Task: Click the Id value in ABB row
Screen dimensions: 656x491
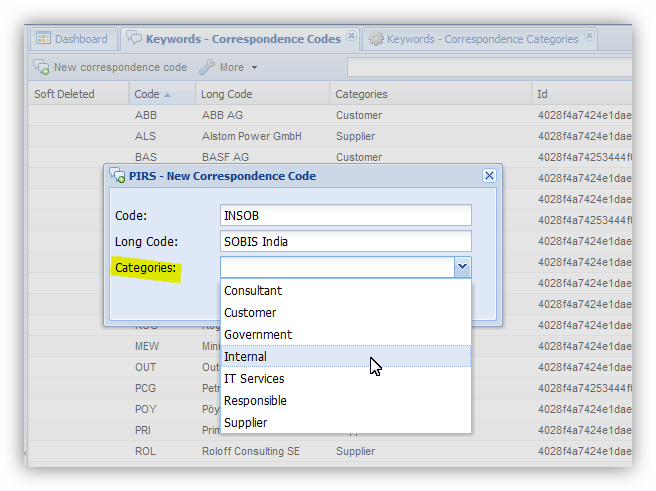Action: pyautogui.click(x=584, y=115)
